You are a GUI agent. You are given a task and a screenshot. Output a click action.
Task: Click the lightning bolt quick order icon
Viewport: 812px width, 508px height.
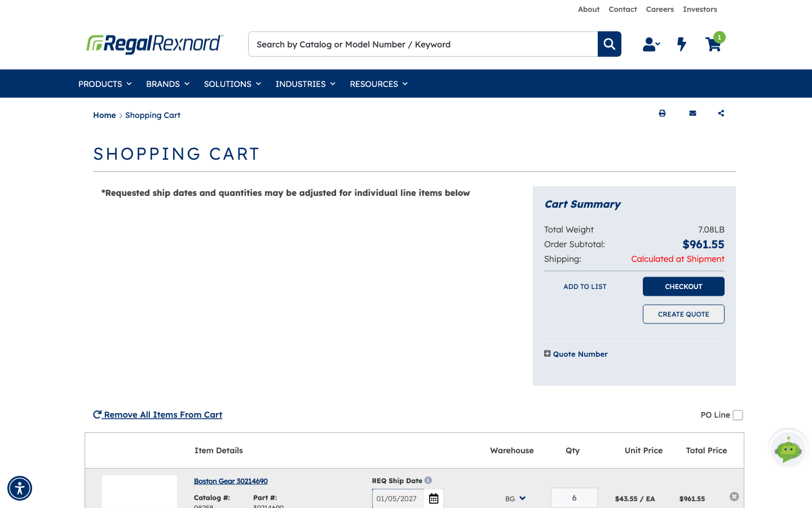click(x=682, y=44)
